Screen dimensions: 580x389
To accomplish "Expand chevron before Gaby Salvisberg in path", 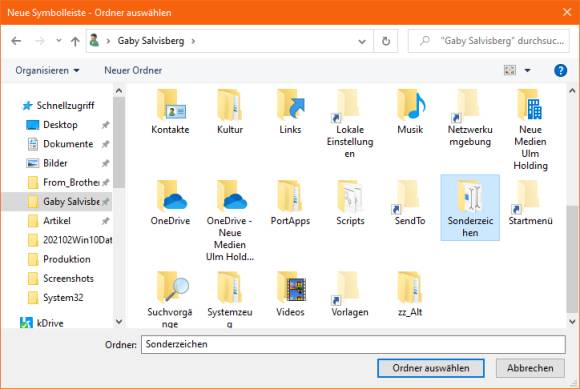I will [x=108, y=41].
